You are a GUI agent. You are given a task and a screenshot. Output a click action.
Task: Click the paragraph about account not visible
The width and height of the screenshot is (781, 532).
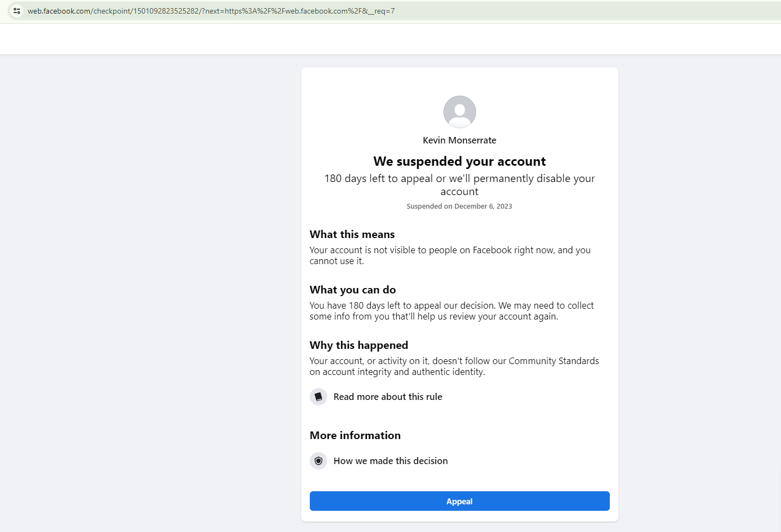(450, 255)
